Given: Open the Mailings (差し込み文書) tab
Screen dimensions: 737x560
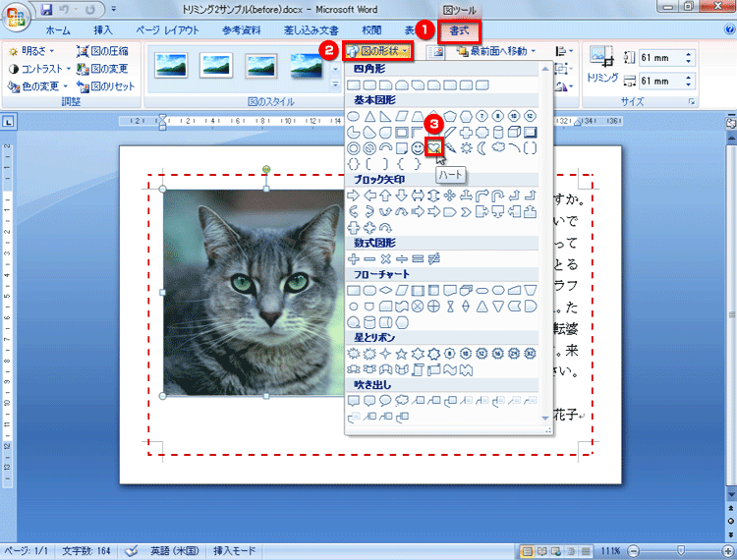Looking at the screenshot, I should [312, 30].
